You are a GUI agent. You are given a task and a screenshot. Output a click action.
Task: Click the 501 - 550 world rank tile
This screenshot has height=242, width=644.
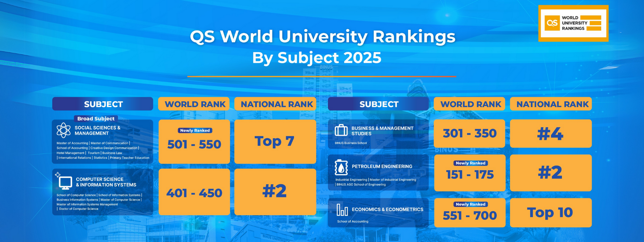pyautogui.click(x=194, y=142)
